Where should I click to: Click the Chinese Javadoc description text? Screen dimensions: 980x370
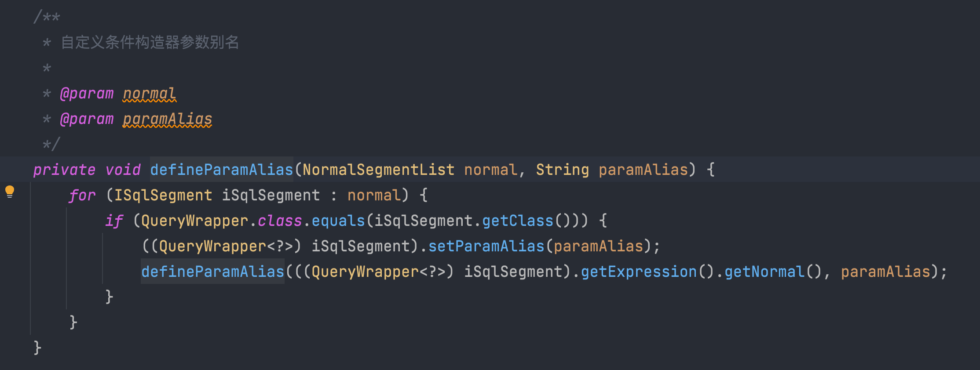point(150,42)
